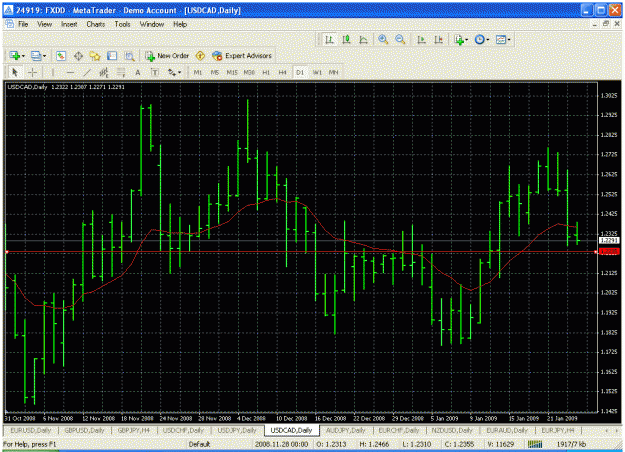This screenshot has height=452, width=625.
Task: Open the Tools menu
Action: [122, 24]
